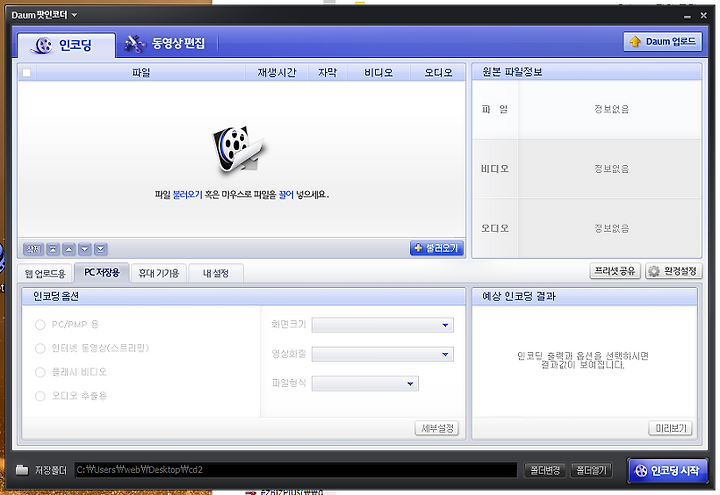Open the 화면크기 dropdown
Viewport: 720px width, 495px height.
[x=382, y=325]
